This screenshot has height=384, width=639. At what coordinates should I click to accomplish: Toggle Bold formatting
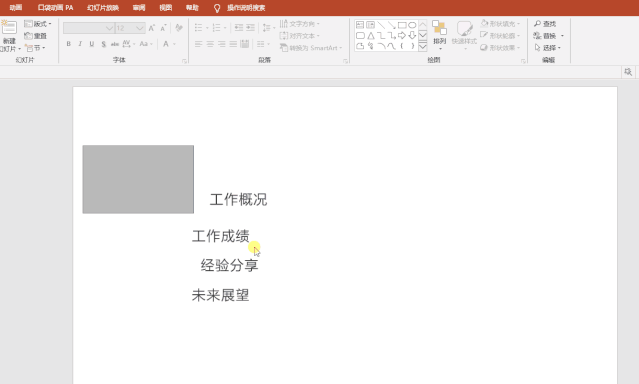point(68,44)
